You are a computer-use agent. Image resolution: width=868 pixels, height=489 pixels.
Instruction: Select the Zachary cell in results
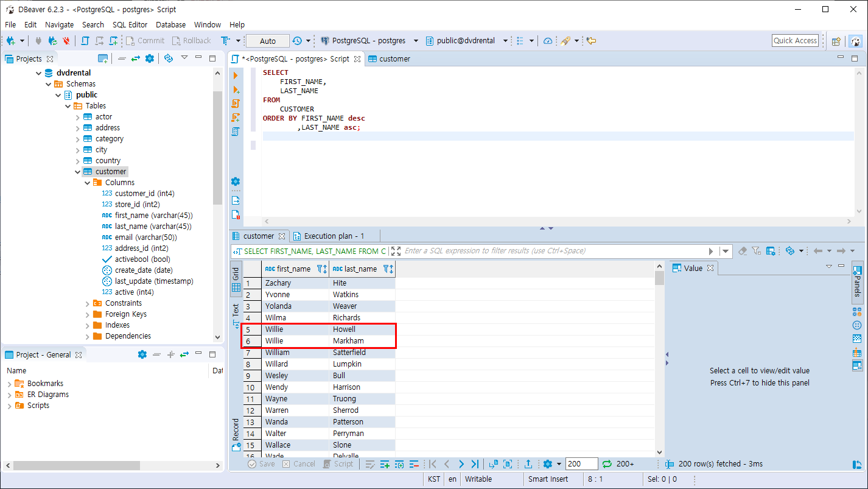pos(295,283)
